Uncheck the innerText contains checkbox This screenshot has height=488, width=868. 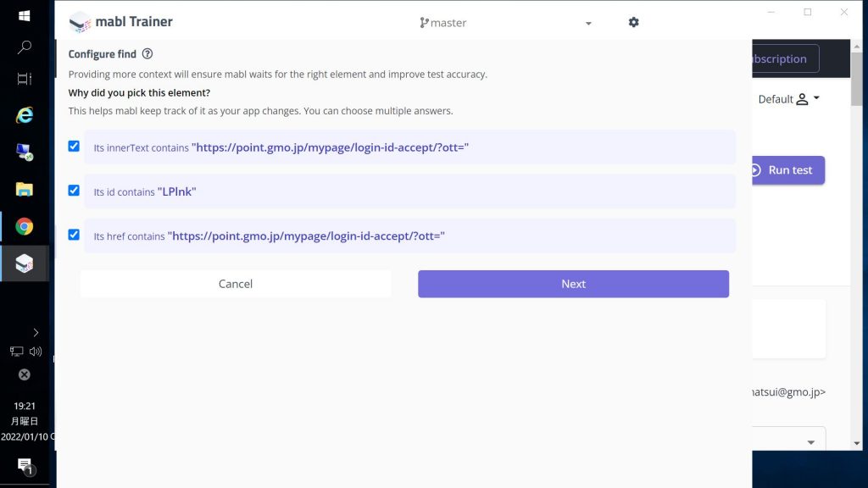point(74,146)
